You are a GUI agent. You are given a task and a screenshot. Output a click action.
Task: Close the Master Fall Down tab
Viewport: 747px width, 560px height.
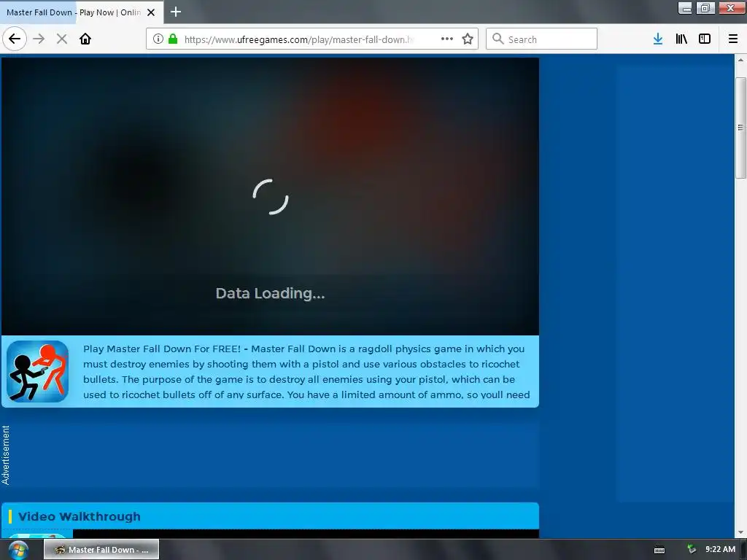pyautogui.click(x=151, y=12)
